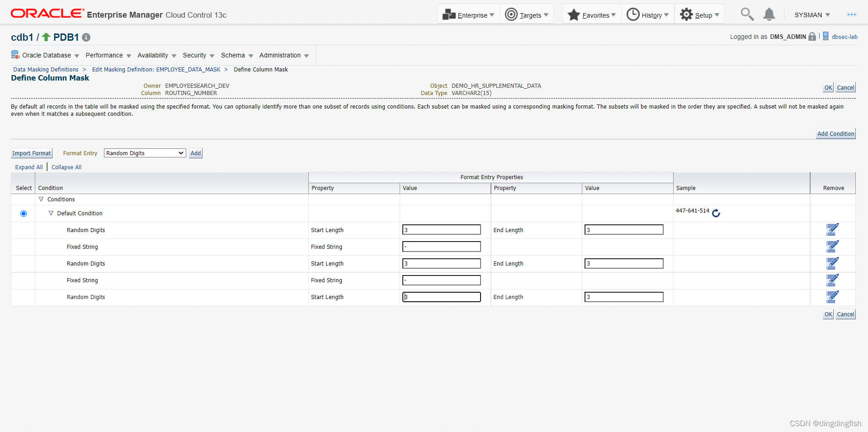
Task: Click the Add button next to Format Entry
Action: (x=196, y=153)
